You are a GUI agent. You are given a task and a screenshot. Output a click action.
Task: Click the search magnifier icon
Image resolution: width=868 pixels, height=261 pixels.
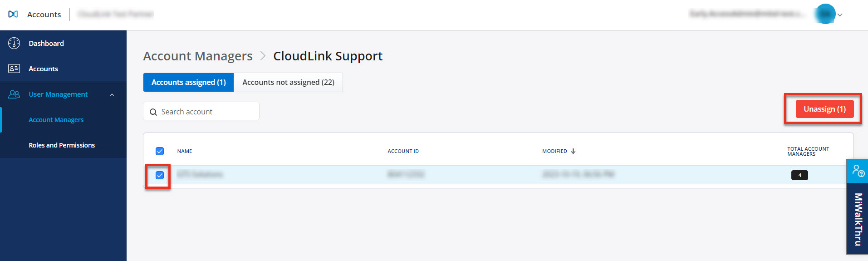pos(153,112)
